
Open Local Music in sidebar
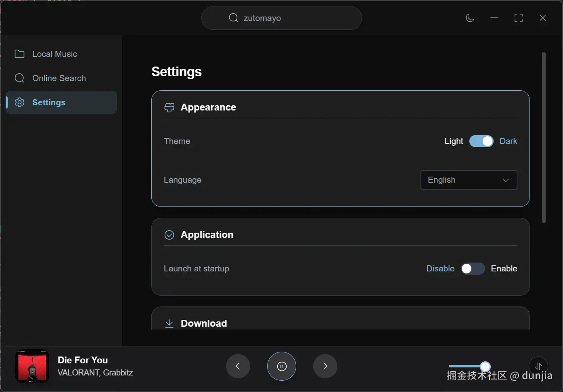[54, 54]
